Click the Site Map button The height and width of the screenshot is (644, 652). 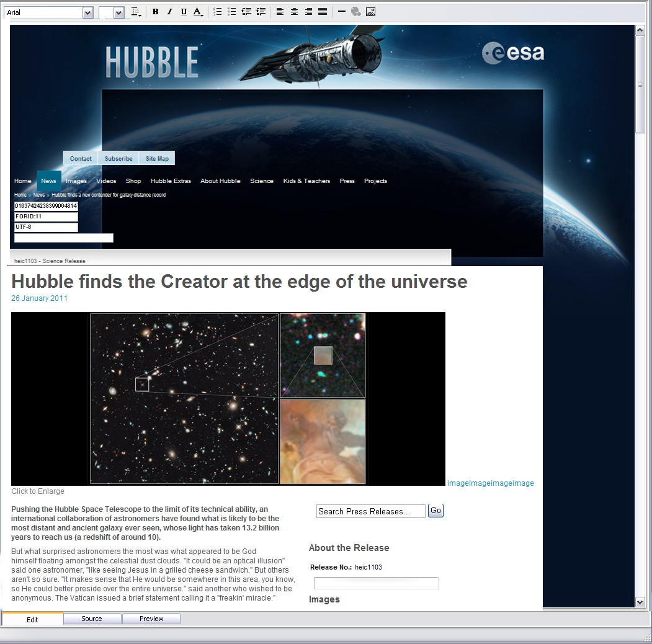tap(157, 158)
